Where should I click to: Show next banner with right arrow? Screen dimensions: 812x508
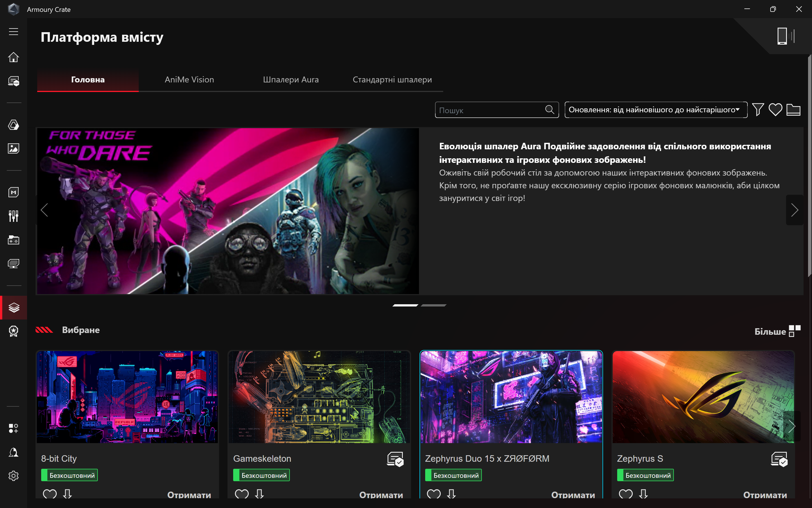point(795,210)
